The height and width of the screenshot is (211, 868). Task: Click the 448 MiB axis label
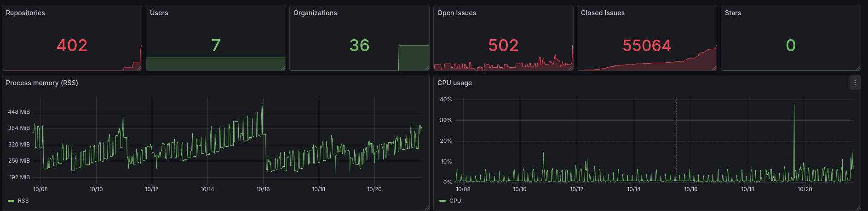[x=19, y=112]
